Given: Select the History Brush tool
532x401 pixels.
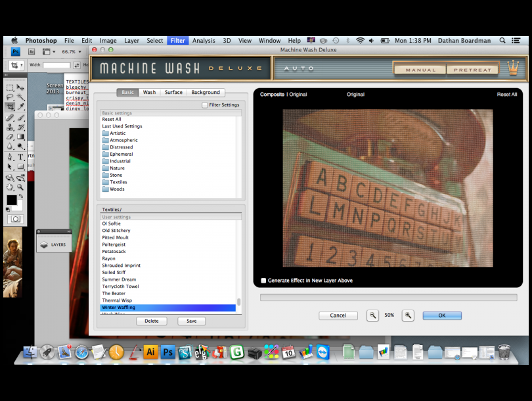Looking at the screenshot, I should (x=20, y=128).
